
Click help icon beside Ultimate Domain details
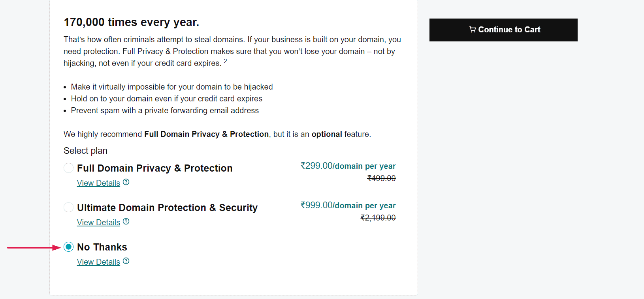[126, 222]
